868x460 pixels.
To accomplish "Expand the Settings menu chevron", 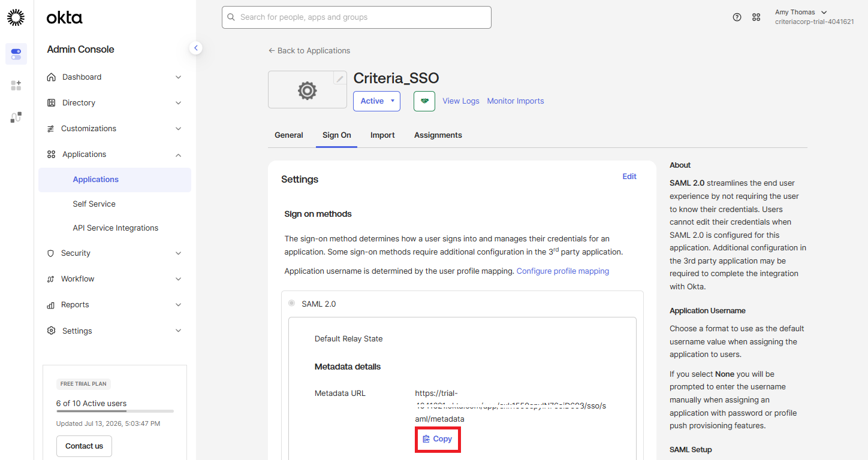I will pyautogui.click(x=178, y=331).
